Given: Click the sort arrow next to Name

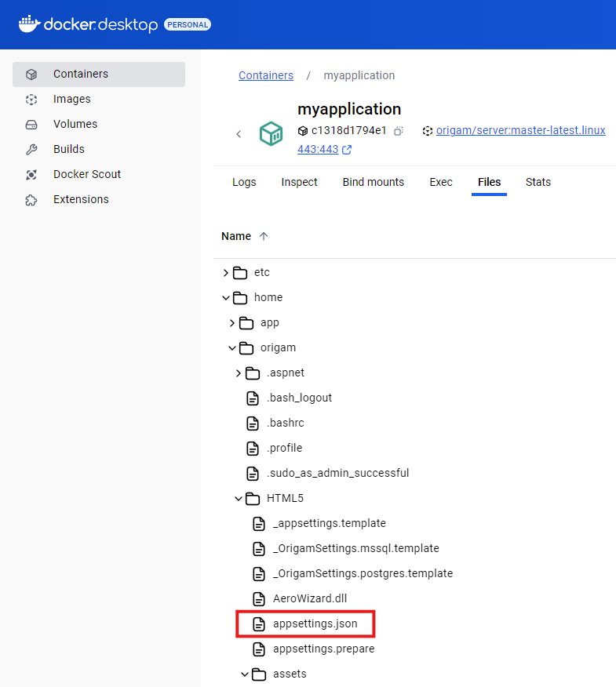Looking at the screenshot, I should (264, 236).
